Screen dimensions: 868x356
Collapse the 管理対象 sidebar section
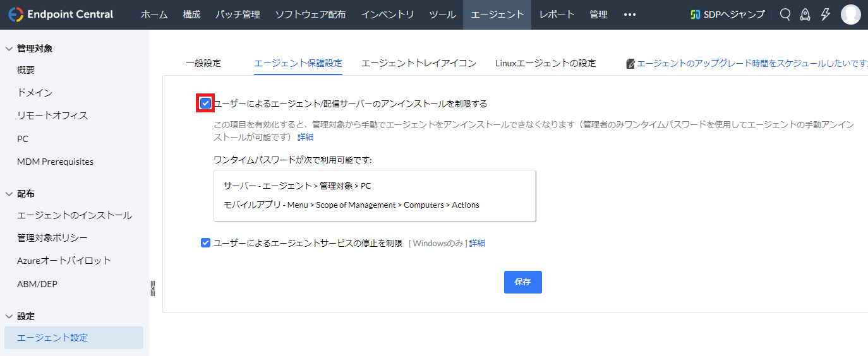(9, 49)
